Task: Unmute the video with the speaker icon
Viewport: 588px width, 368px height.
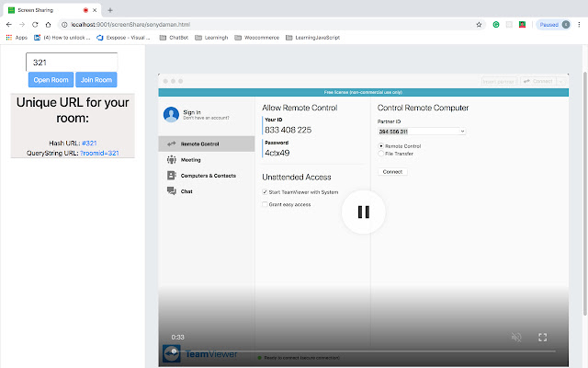Action: (516, 338)
